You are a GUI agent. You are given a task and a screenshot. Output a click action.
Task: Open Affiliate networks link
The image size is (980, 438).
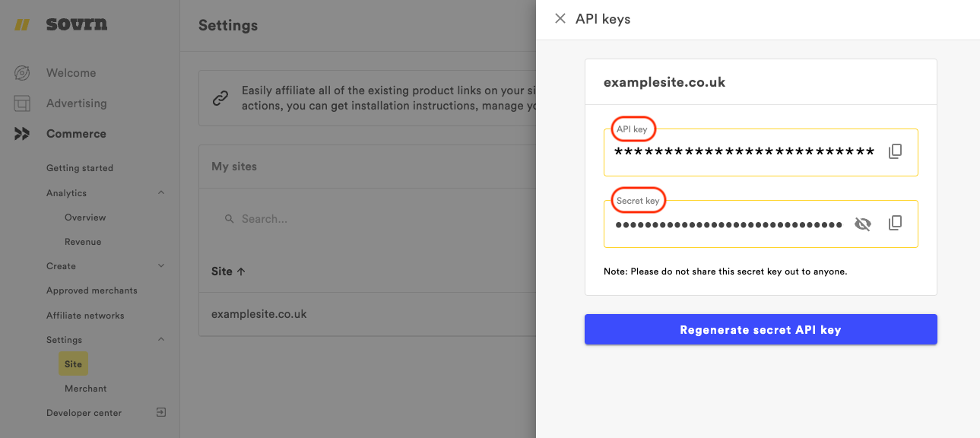[x=85, y=316]
